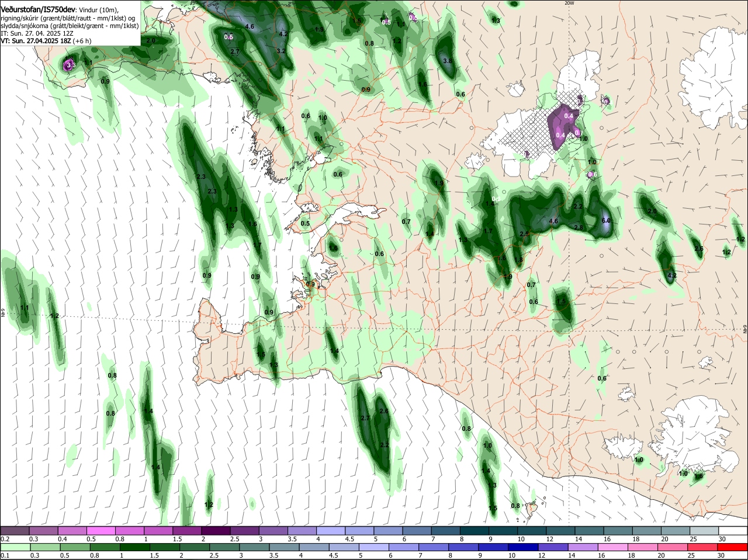Pick the greyish-purple swatch right of 0.2 in the snow legend
The width and height of the screenshot is (748, 560).
15,530
